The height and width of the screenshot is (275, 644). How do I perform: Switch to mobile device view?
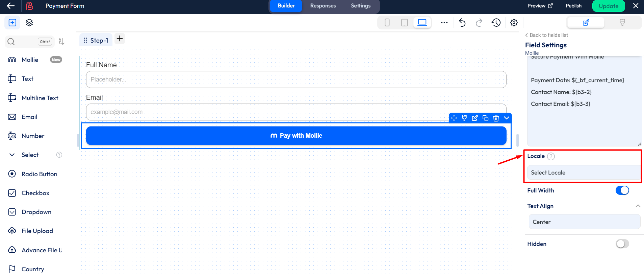(387, 23)
